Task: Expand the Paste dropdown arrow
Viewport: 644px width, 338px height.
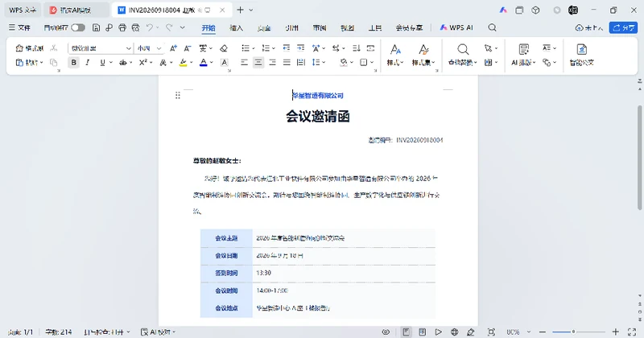Action: [x=42, y=63]
